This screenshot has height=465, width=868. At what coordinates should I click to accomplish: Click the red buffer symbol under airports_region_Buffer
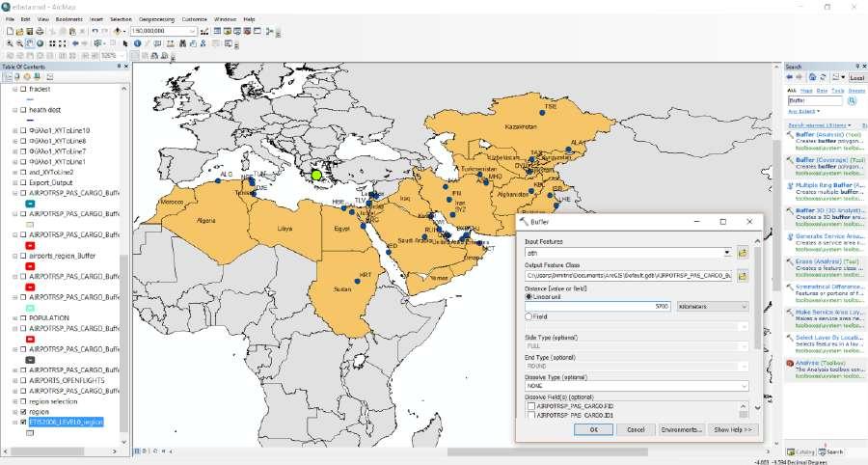click(31, 266)
